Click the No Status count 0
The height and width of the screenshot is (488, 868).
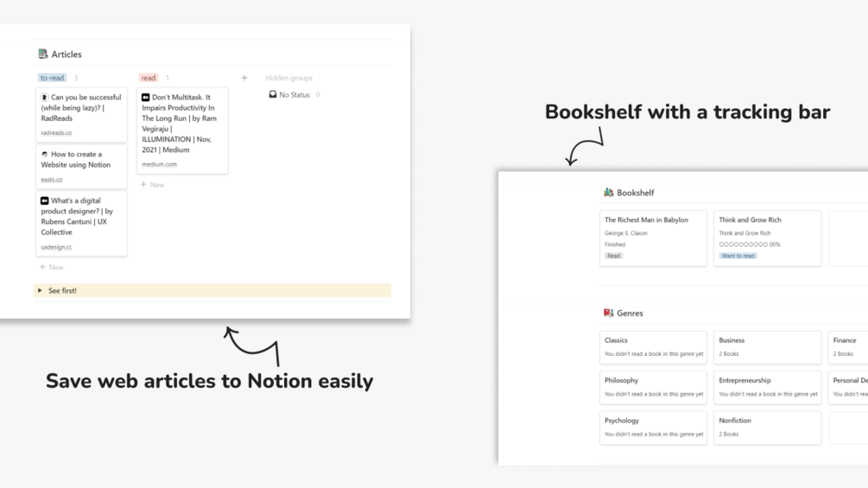point(318,95)
